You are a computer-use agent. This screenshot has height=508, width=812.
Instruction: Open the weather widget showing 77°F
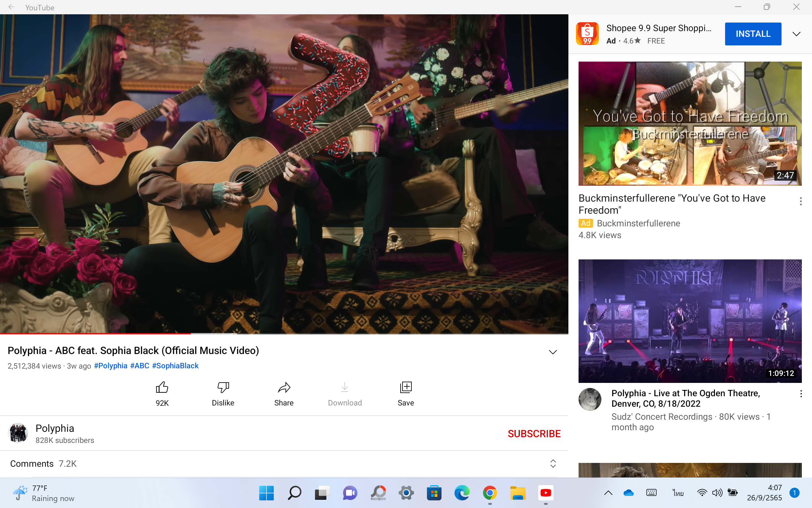[44, 493]
